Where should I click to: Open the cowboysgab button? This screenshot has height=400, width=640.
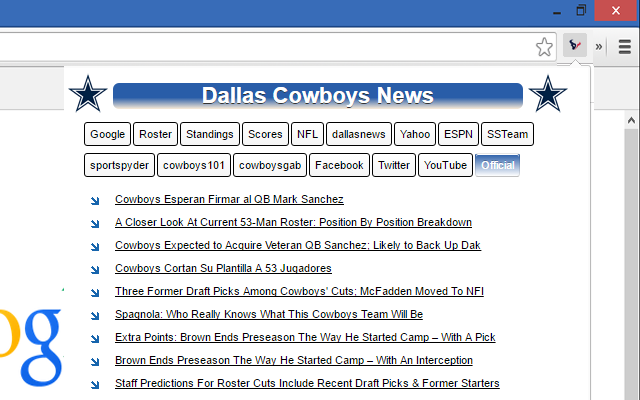(x=270, y=165)
